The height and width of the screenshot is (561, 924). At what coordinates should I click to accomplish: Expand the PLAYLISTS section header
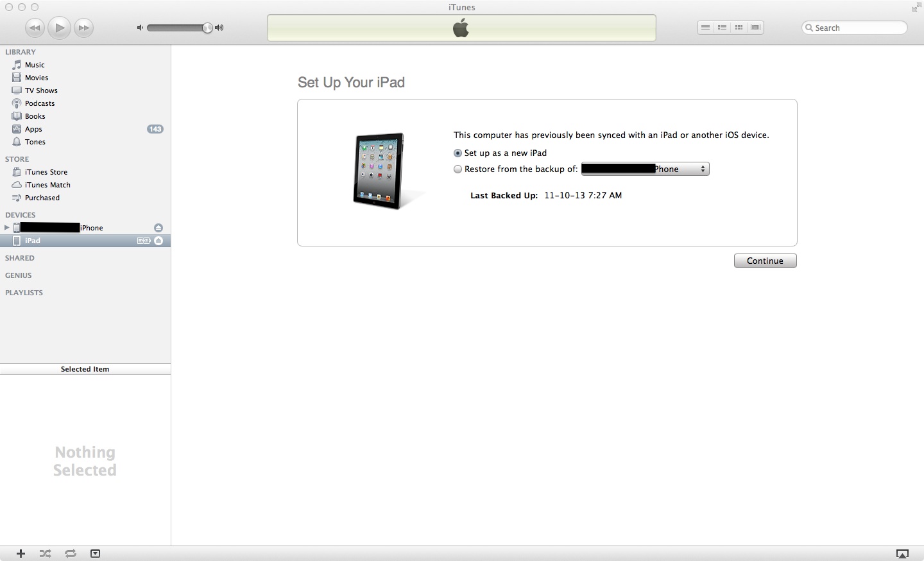(x=24, y=293)
